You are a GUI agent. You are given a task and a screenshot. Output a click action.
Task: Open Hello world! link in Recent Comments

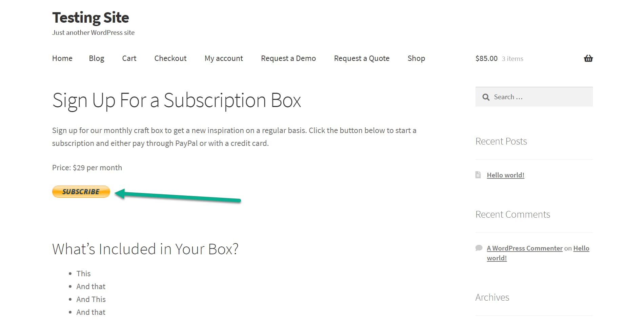click(581, 248)
